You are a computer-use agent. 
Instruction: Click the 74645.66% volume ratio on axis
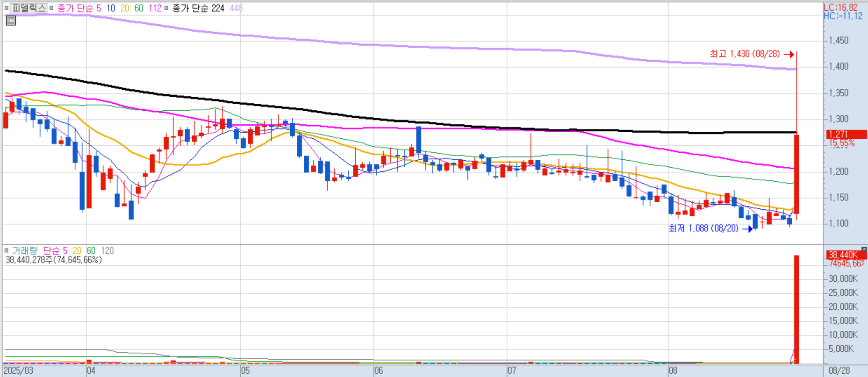[847, 263]
